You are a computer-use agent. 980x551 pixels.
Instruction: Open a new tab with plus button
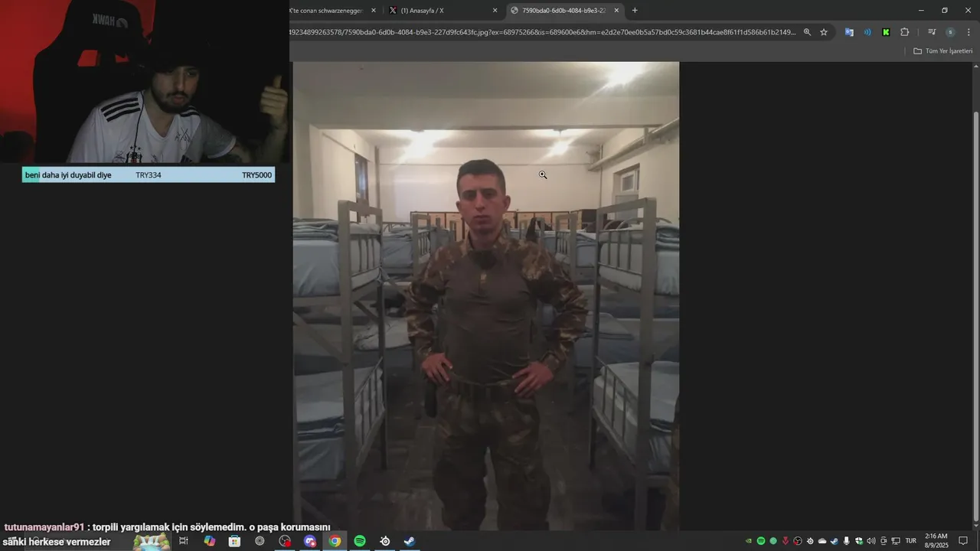point(635,11)
